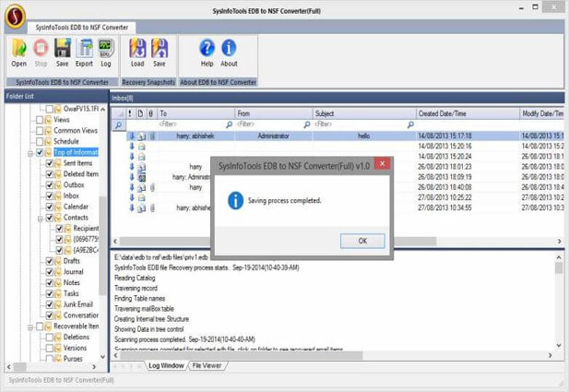The image size is (569, 392).
Task: Click the SysInfoTools application logo
Action: (x=15, y=16)
